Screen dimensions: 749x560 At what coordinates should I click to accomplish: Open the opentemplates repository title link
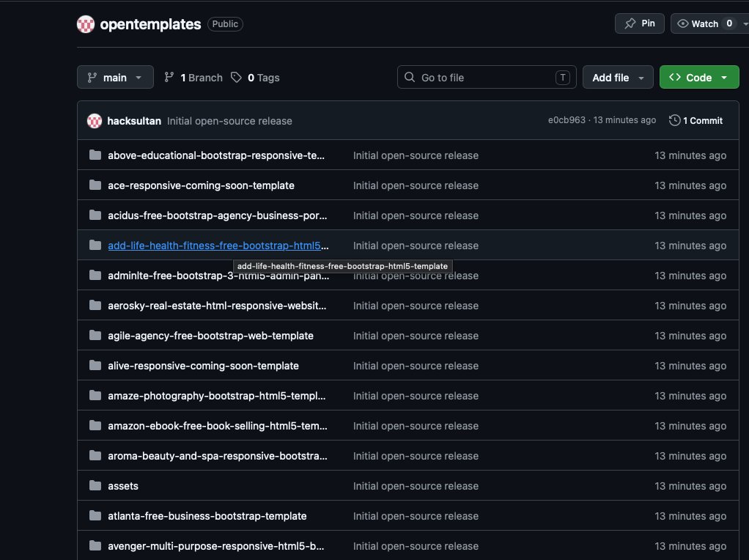[x=150, y=24]
